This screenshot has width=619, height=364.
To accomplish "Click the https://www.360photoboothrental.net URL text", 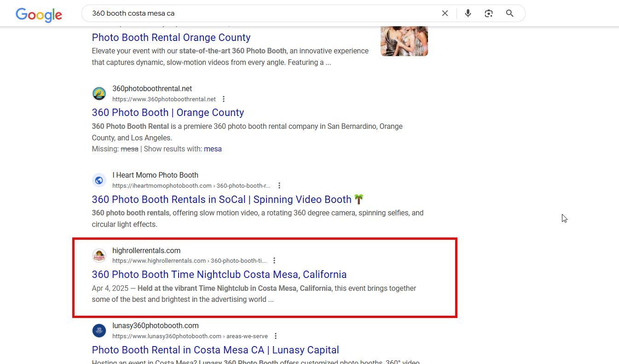I will coord(164,99).
